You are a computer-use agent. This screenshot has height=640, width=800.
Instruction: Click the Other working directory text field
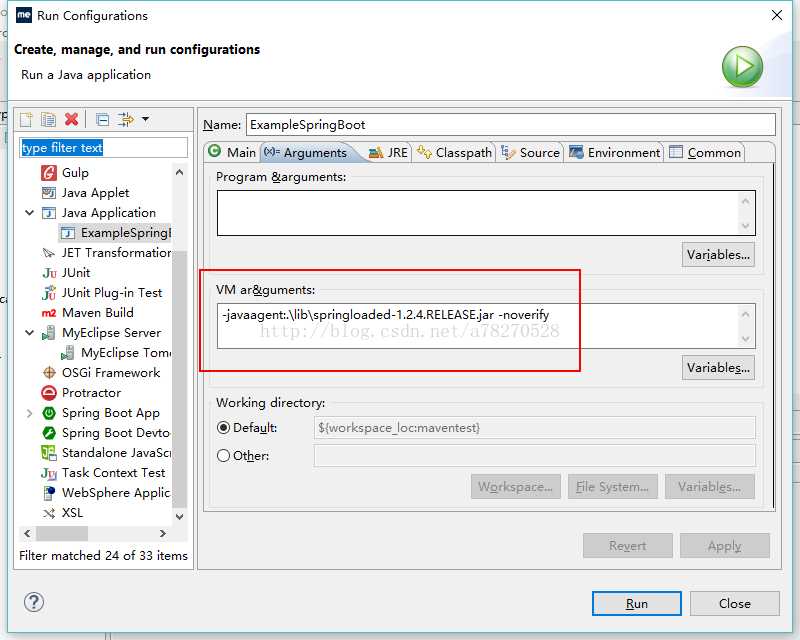coord(534,455)
